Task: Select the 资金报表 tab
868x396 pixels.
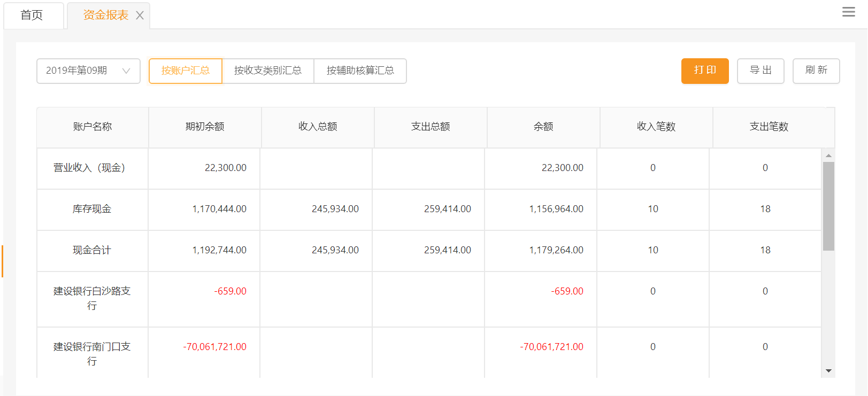Action: (x=105, y=15)
